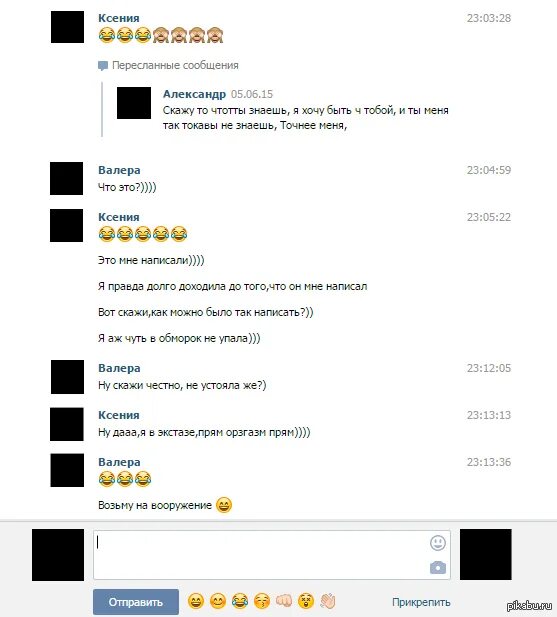Click Ксения's avatar at 23:05:22 message
Viewport: 557px width, 617px height.
pyautogui.click(x=66, y=225)
